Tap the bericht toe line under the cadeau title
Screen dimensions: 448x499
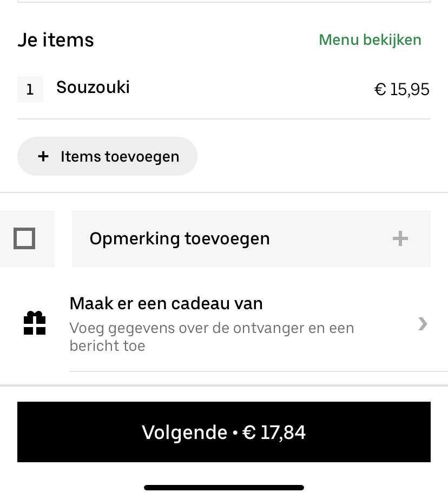[x=107, y=345]
